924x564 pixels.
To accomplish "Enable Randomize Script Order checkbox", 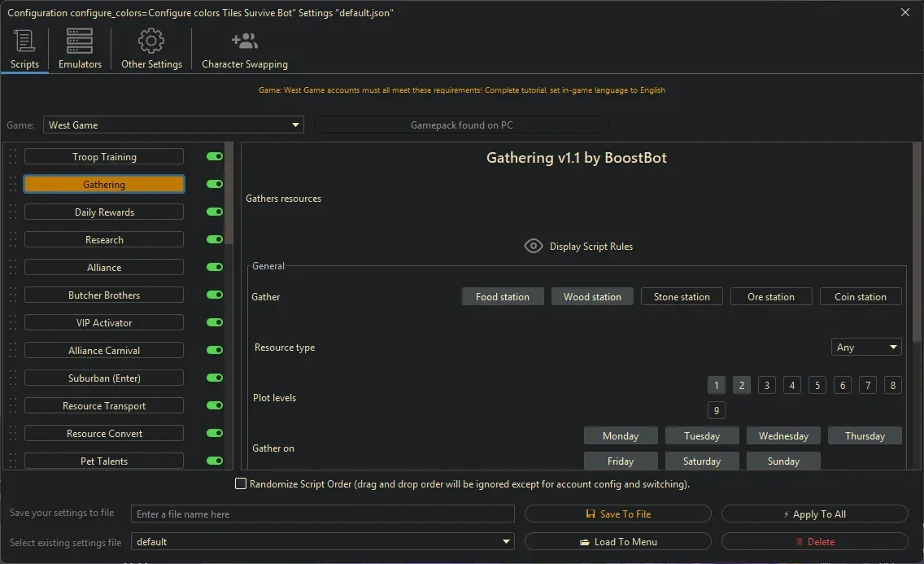I will (x=241, y=484).
